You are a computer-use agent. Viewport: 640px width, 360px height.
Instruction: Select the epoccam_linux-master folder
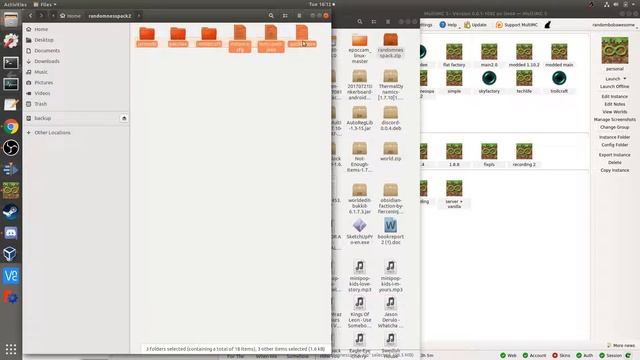(x=360, y=49)
